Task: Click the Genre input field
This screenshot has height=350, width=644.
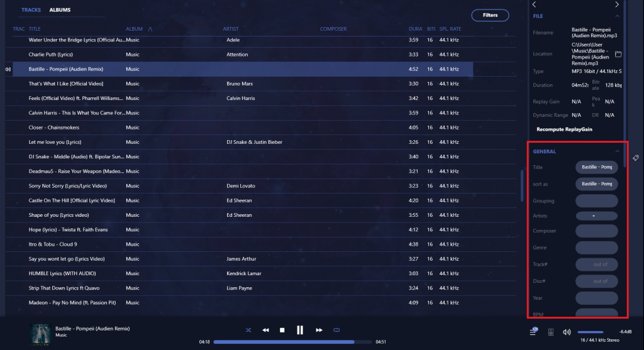Action: (596, 248)
